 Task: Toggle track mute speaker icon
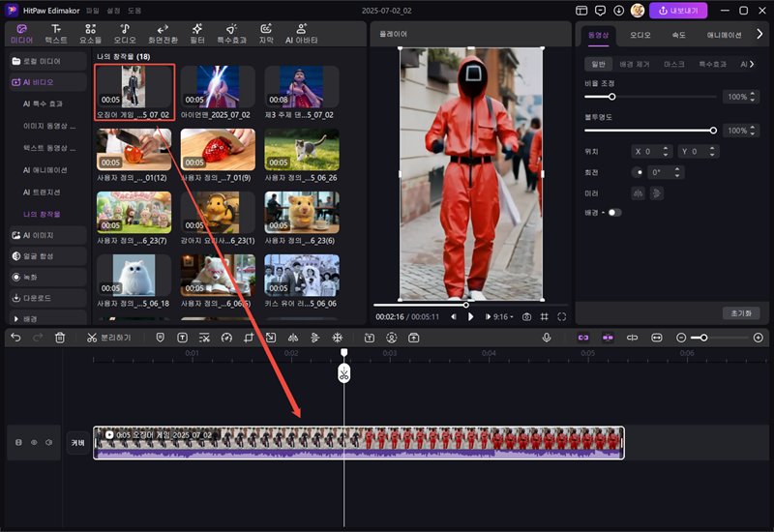coord(49,442)
